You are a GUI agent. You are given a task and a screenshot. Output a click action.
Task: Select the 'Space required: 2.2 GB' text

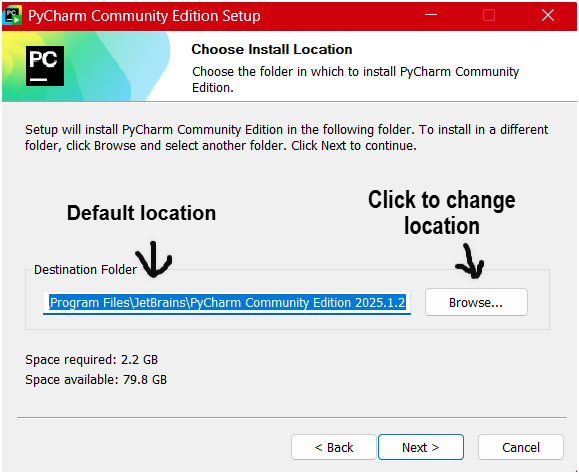pos(92,359)
